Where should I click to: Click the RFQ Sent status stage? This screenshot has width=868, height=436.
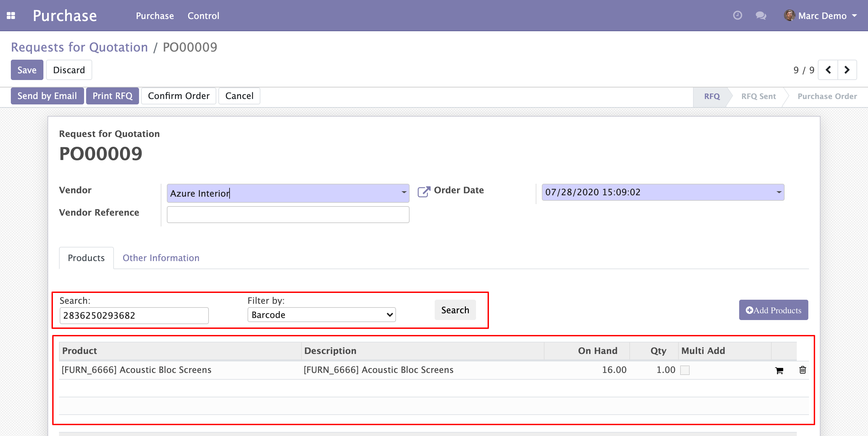(758, 96)
